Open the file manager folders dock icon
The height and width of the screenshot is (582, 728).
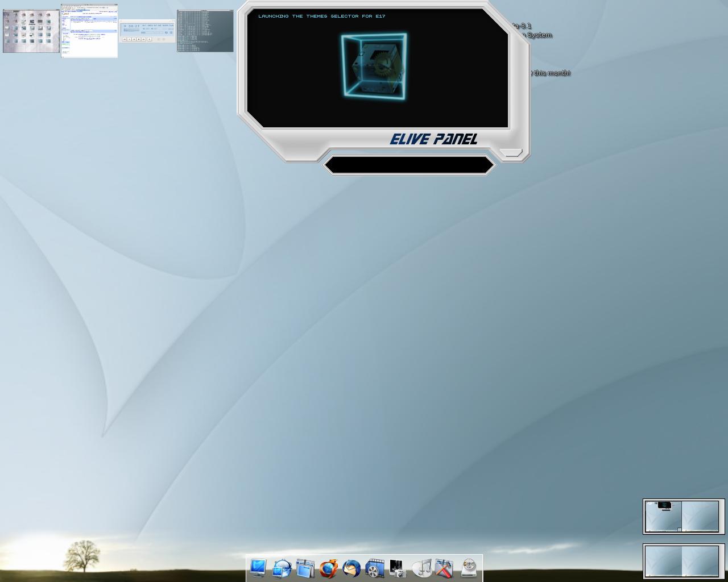click(305, 568)
